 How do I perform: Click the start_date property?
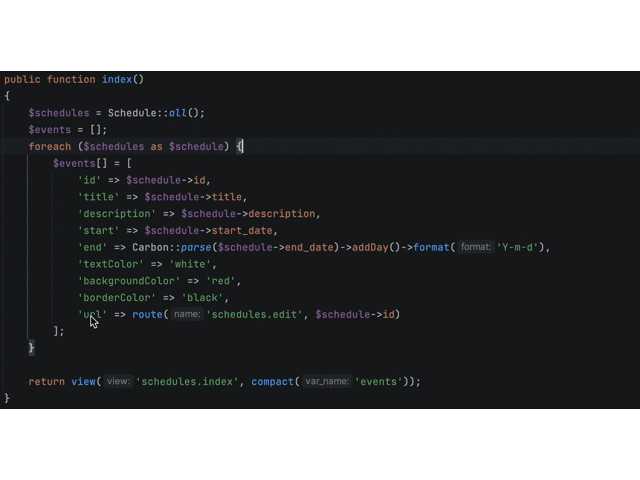pyautogui.click(x=242, y=231)
